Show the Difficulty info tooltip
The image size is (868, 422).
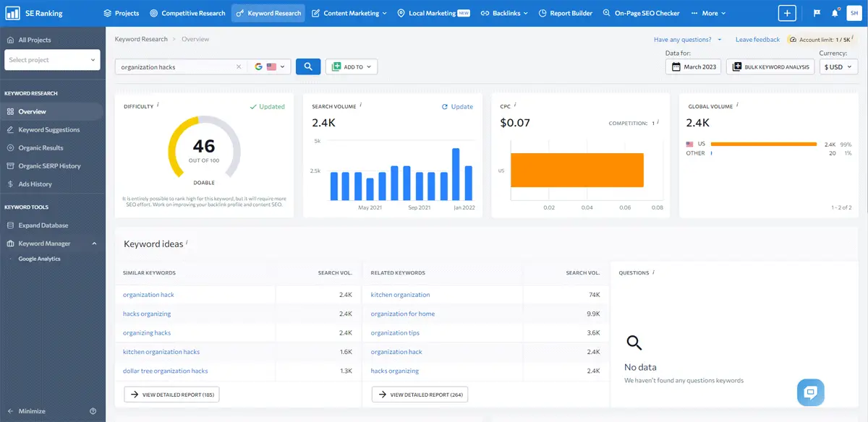158,105
